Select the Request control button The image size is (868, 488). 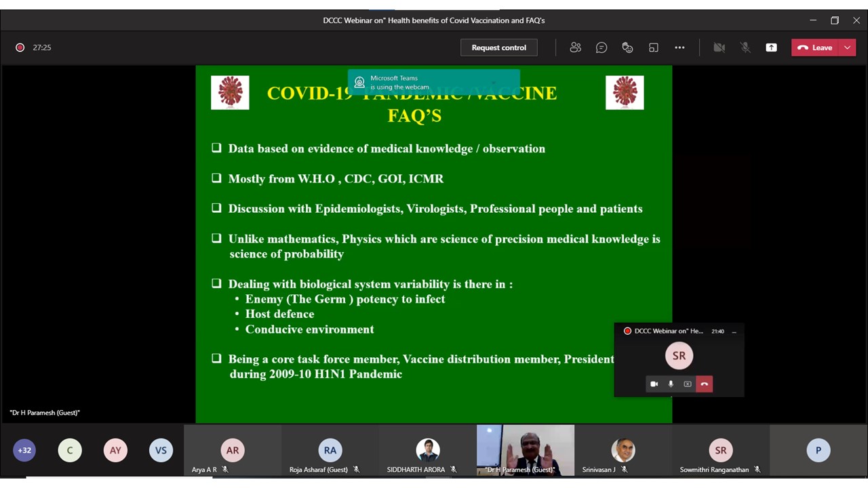tap(499, 47)
